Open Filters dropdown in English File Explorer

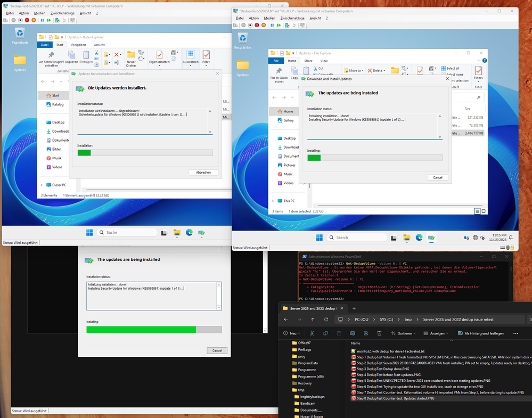(478, 74)
